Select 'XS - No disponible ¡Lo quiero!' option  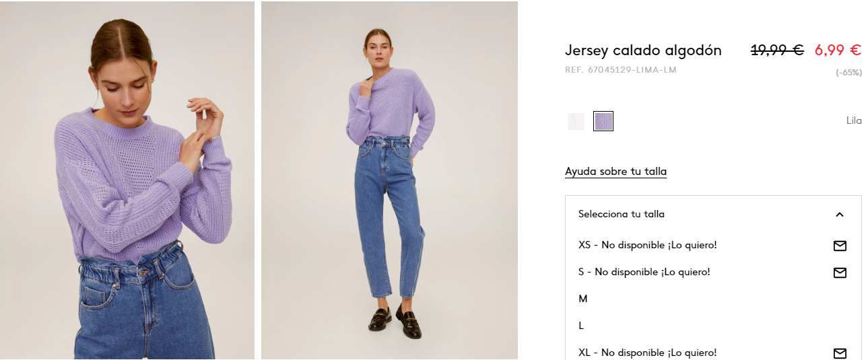(x=713, y=245)
